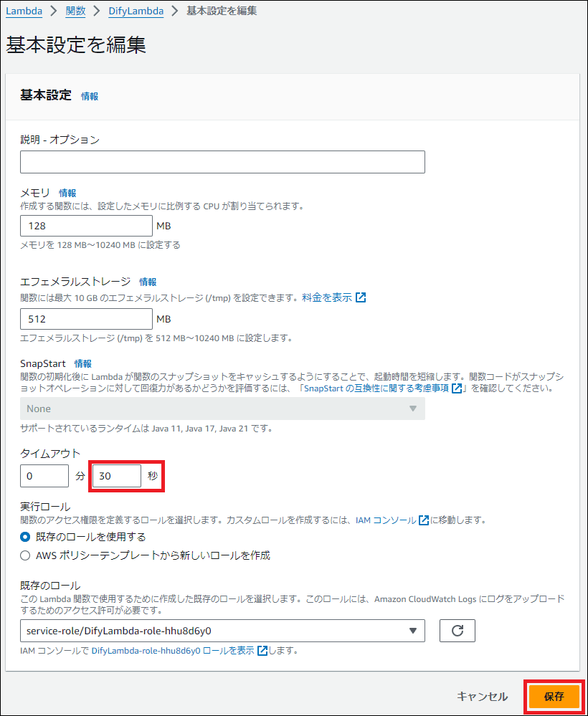This screenshot has width=588, height=716.
Task: Open 情報 link next to 基本設定 heading
Action: [90, 96]
